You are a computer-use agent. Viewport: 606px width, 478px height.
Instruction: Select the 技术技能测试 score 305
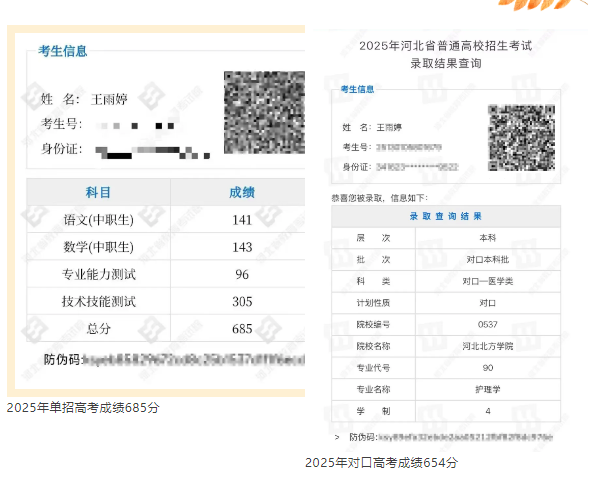(241, 301)
